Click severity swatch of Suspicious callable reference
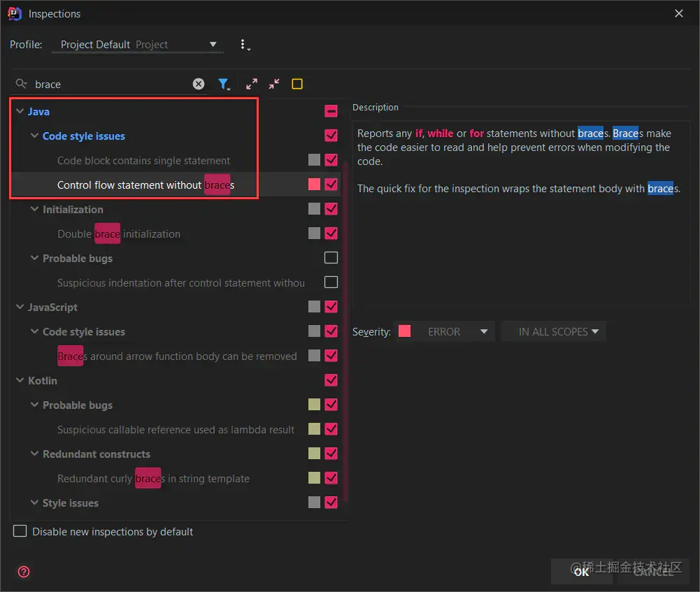This screenshot has width=700, height=592. click(x=314, y=428)
